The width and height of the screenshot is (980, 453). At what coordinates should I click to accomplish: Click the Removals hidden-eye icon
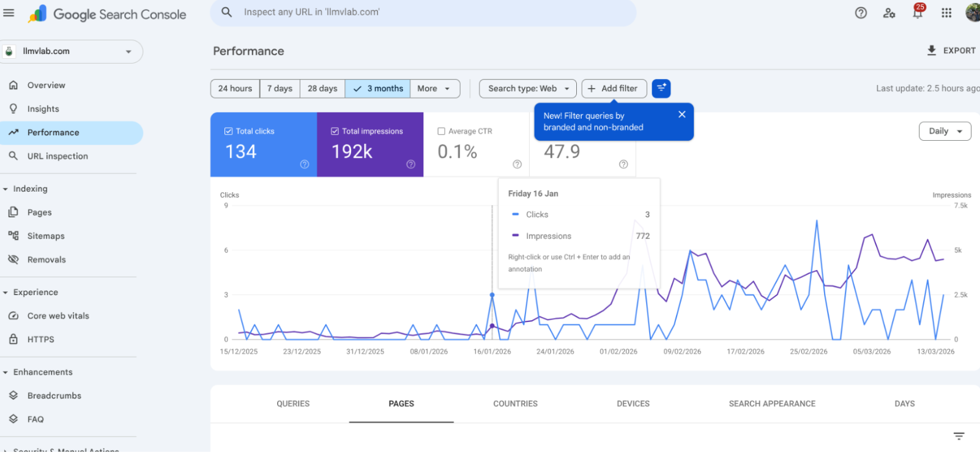pyautogui.click(x=13, y=260)
